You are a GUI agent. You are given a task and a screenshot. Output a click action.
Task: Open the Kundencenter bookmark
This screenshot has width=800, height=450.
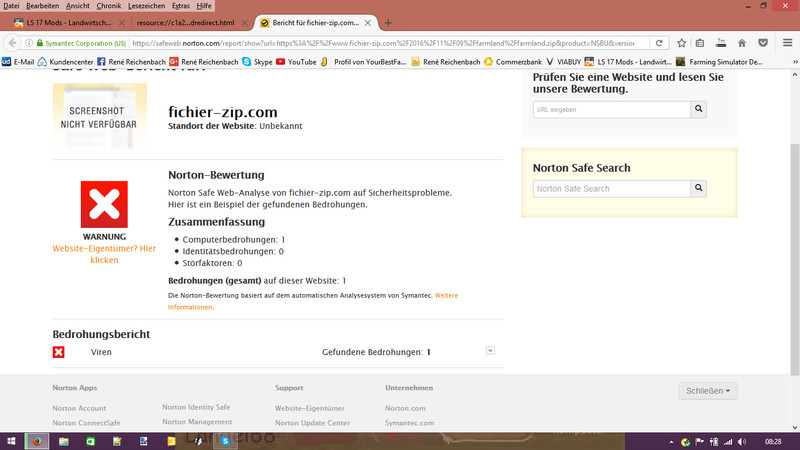(x=66, y=62)
